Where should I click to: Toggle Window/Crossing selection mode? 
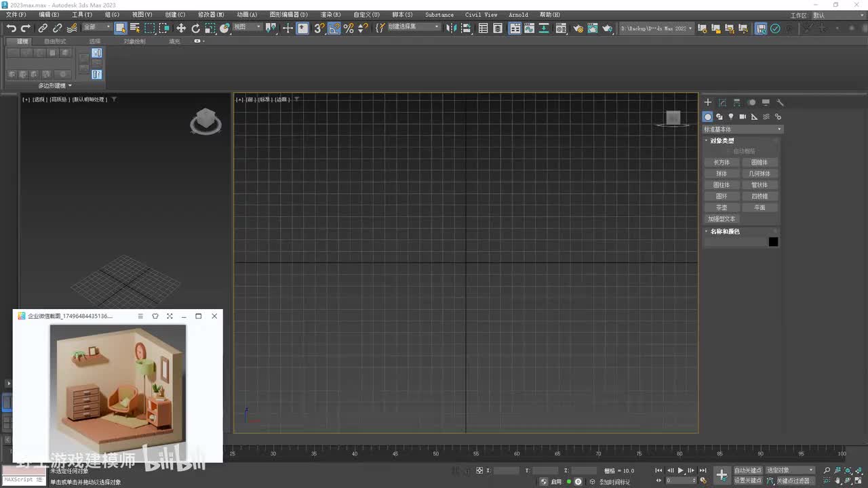[165, 28]
